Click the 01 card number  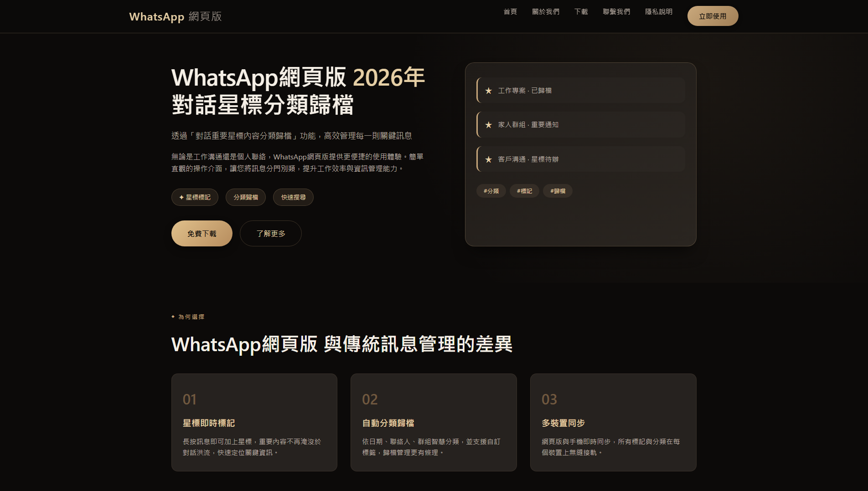(190, 399)
